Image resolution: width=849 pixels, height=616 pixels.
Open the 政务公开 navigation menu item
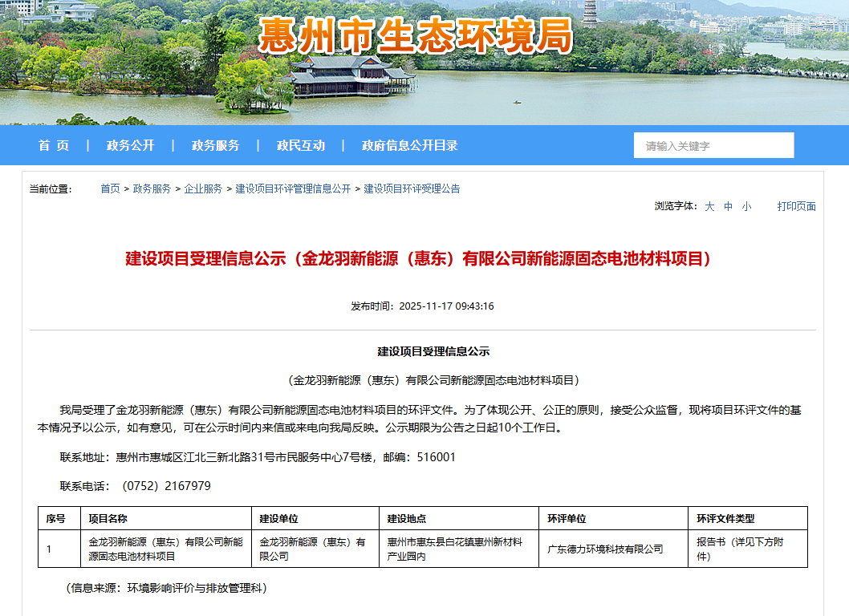point(130,145)
